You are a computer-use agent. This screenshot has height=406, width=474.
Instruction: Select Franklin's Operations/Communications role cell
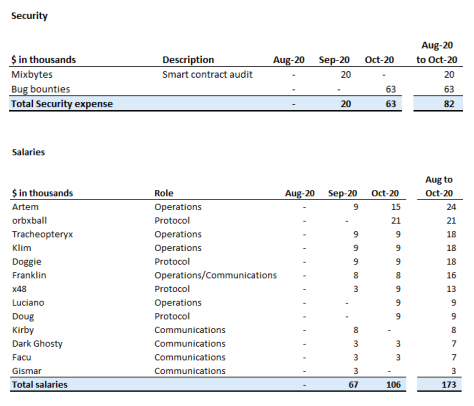[x=215, y=275]
